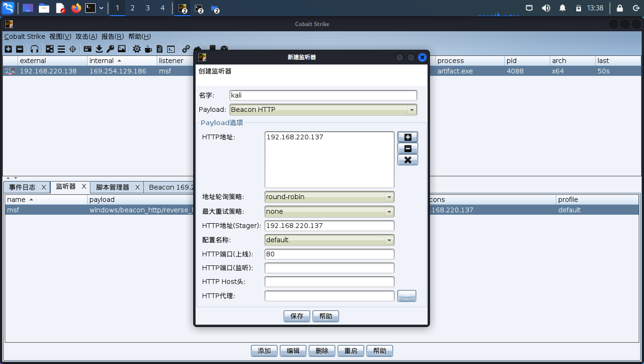The width and height of the screenshot is (644, 364).
Task: Click the empty HTTP端口(监听) field
Action: coord(330,268)
